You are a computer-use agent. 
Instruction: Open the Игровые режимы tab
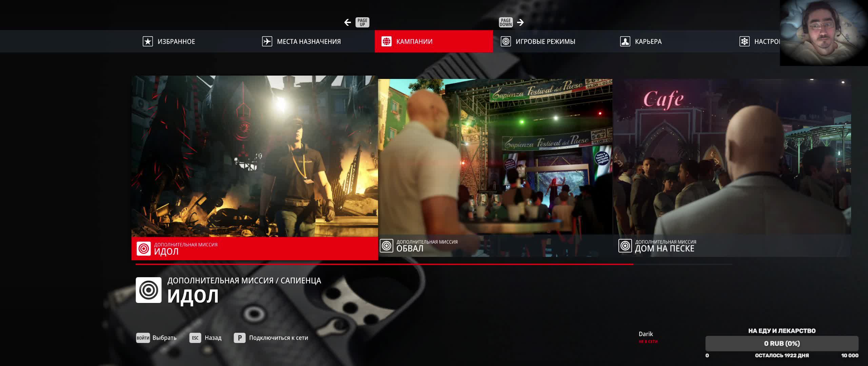click(x=545, y=41)
